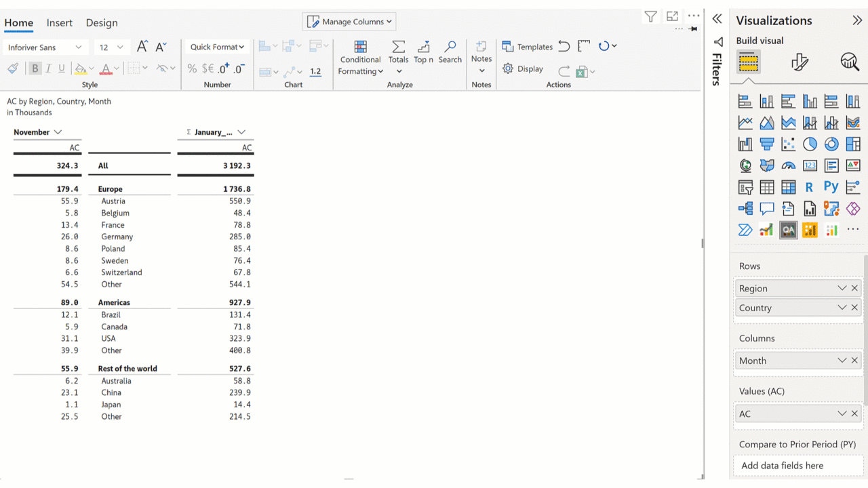Screen dimensions: 868x488
Task: Apply percent number format
Action: click(192, 68)
